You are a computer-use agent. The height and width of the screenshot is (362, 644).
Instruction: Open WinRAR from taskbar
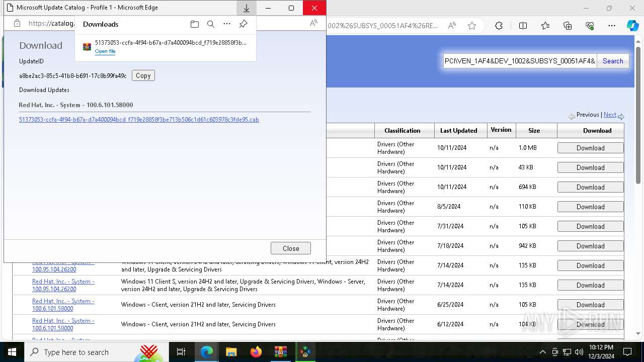(280, 352)
